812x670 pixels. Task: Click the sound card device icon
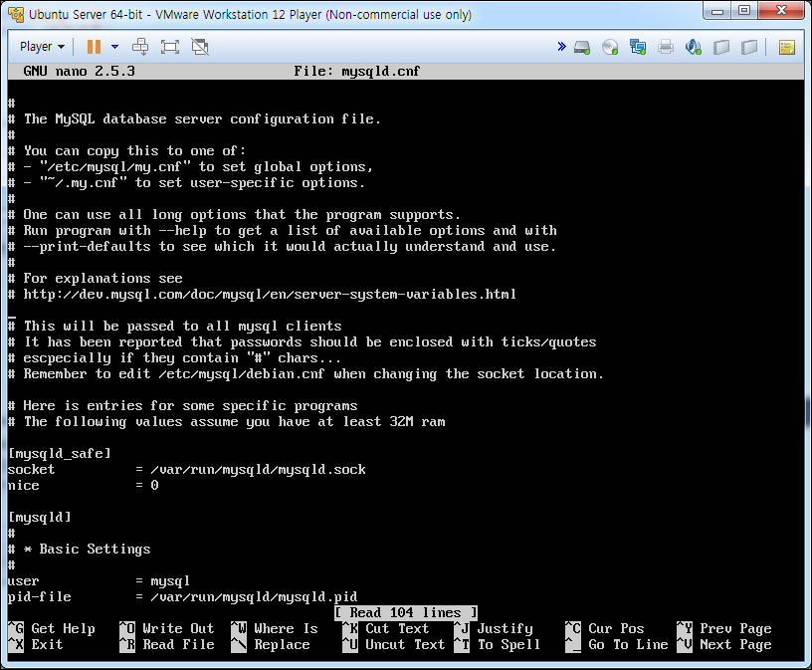click(x=694, y=47)
